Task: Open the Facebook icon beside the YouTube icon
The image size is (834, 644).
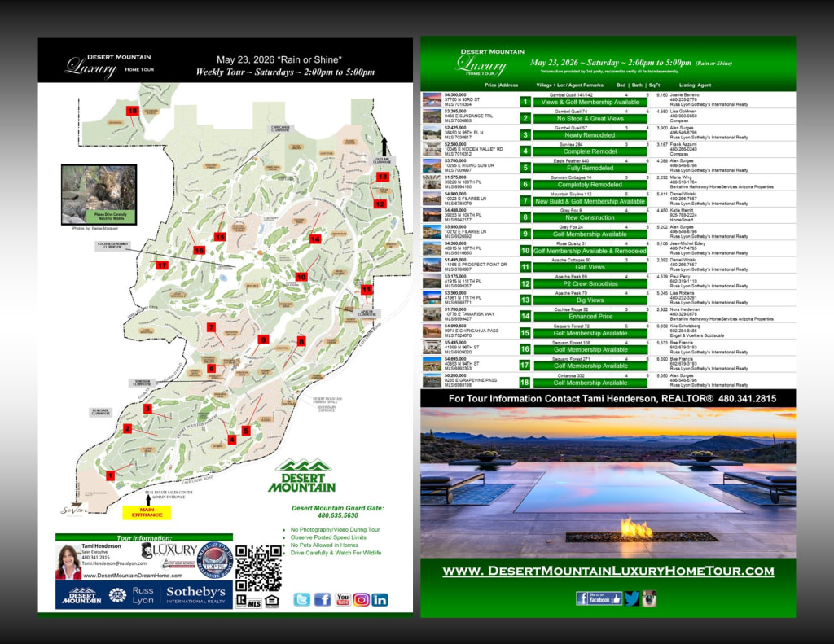Action: pos(323,599)
